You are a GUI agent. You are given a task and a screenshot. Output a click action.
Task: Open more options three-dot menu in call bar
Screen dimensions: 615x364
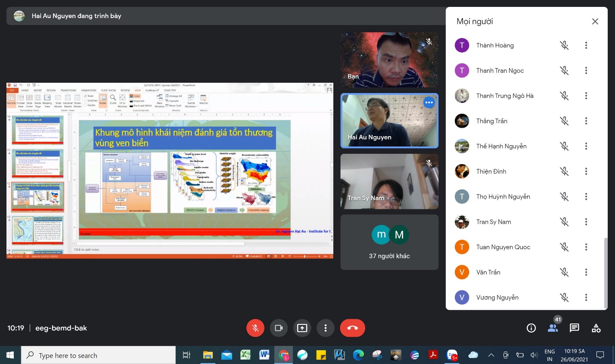click(x=326, y=328)
